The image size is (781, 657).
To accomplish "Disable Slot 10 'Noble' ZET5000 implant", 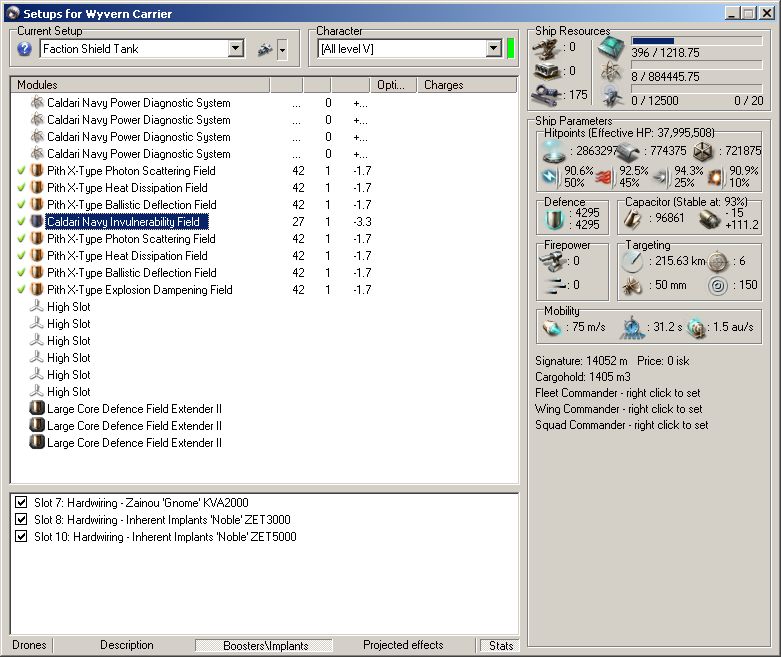I will [x=21, y=537].
